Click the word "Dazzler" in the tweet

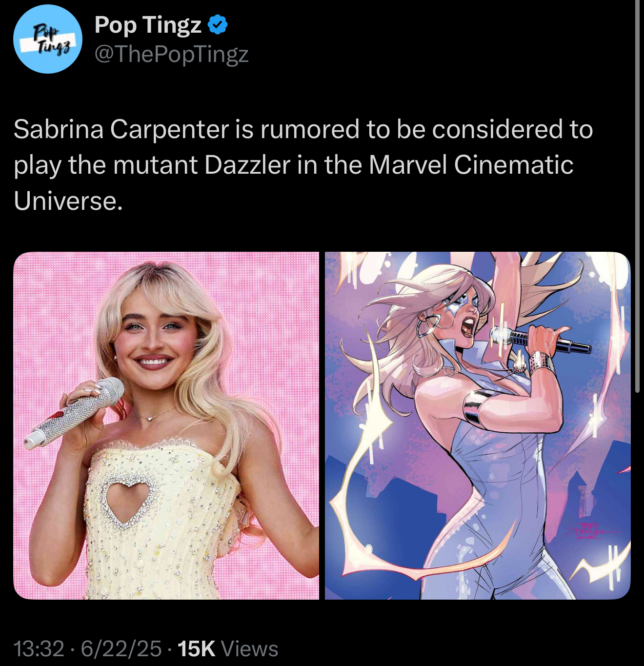(247, 164)
